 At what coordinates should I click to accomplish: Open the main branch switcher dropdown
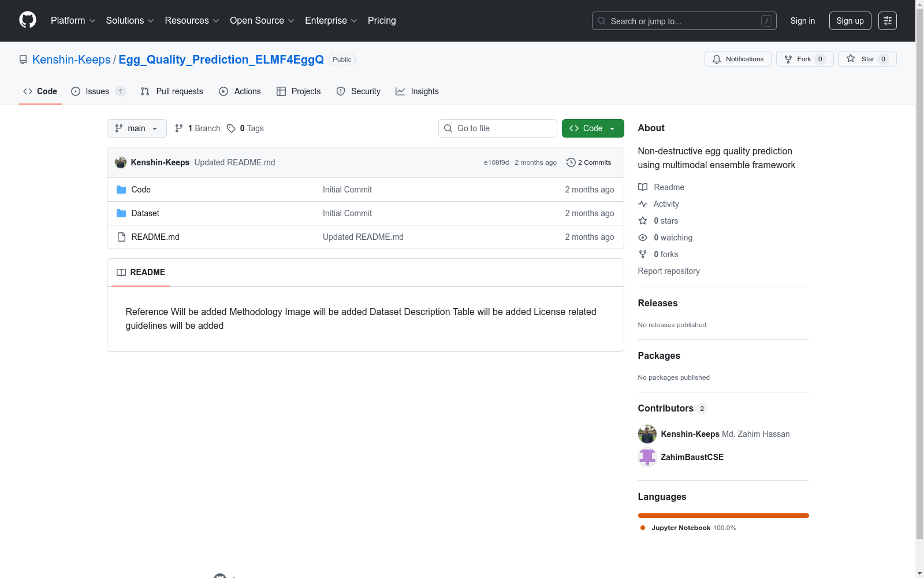pos(137,128)
